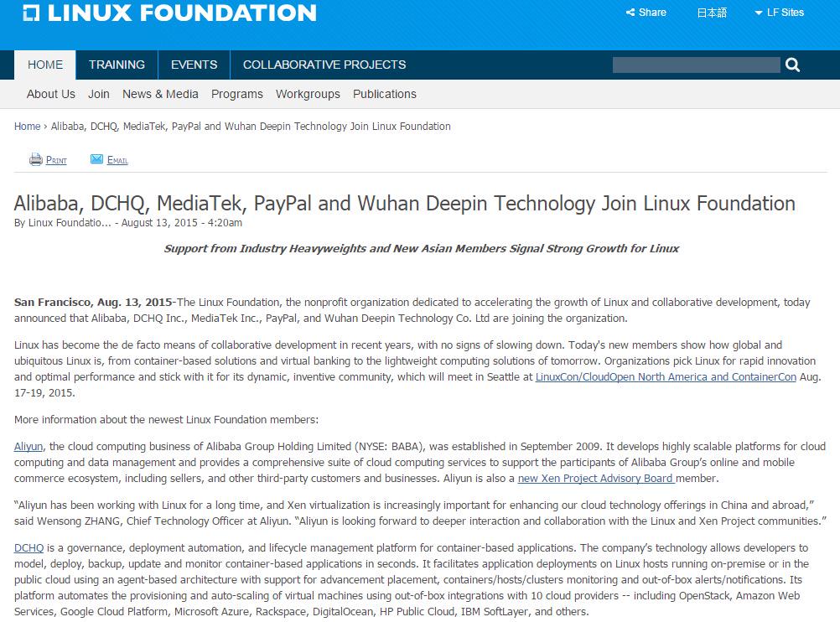Viewport: 840px width, 622px height.
Task: Open the Publications submenu item
Action: click(384, 94)
